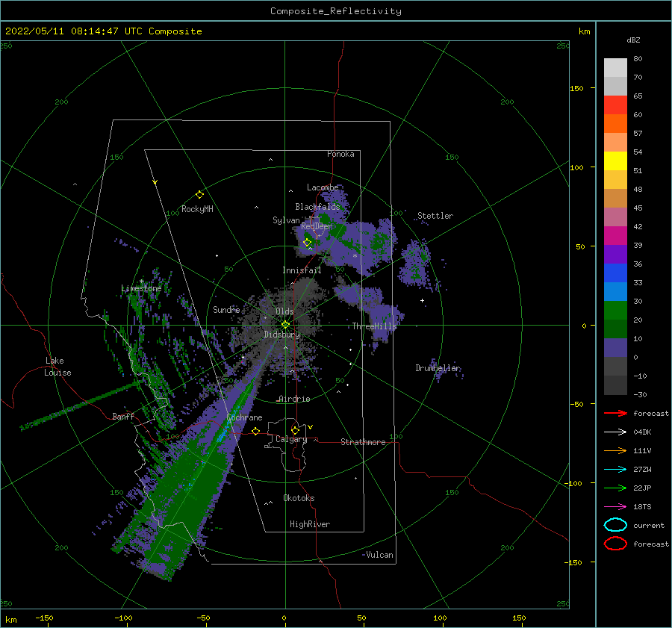This screenshot has width=672, height=628.
Task: Click the Composite_Reflectivity title
Action: tap(336, 11)
